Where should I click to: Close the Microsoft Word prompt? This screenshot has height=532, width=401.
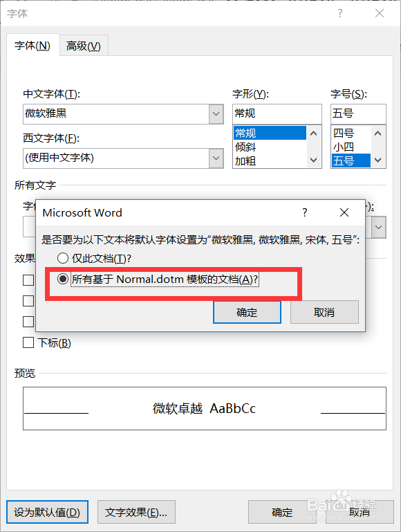[x=344, y=213]
